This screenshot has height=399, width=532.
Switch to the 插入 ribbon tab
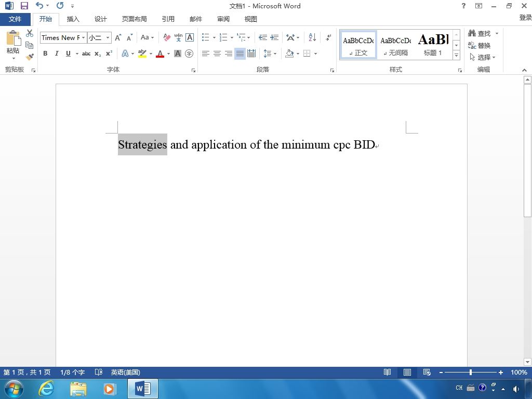coord(73,19)
